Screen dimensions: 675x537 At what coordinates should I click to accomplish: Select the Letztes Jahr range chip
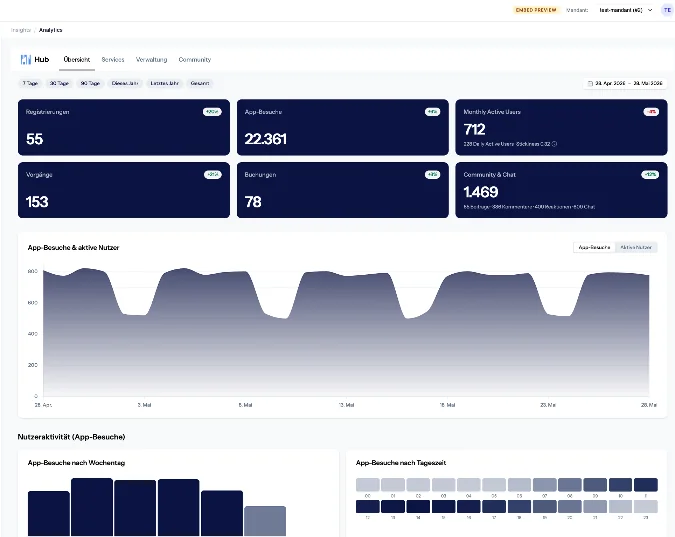tap(164, 83)
